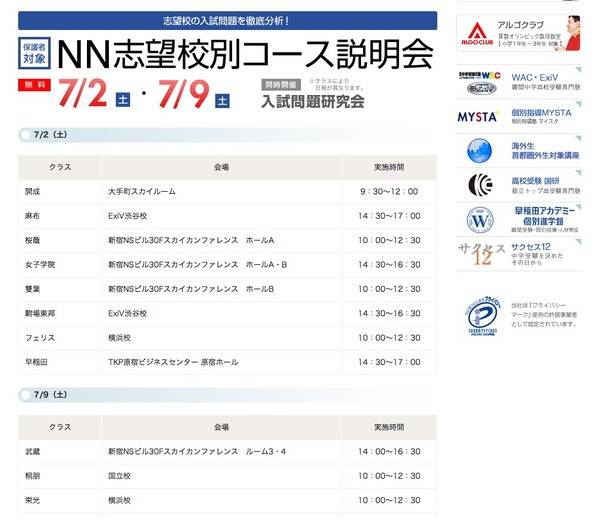
Task: Click the 国立校 venue cell
Action: (x=222, y=476)
